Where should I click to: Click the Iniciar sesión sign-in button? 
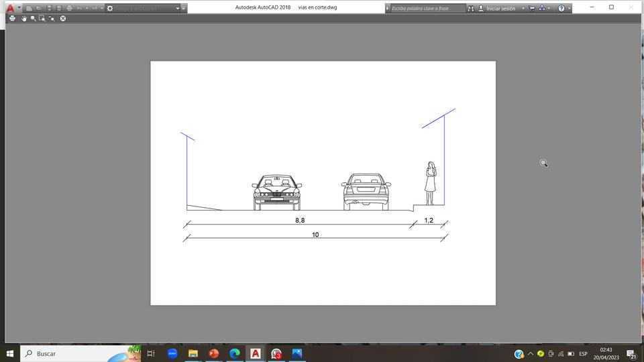point(500,8)
